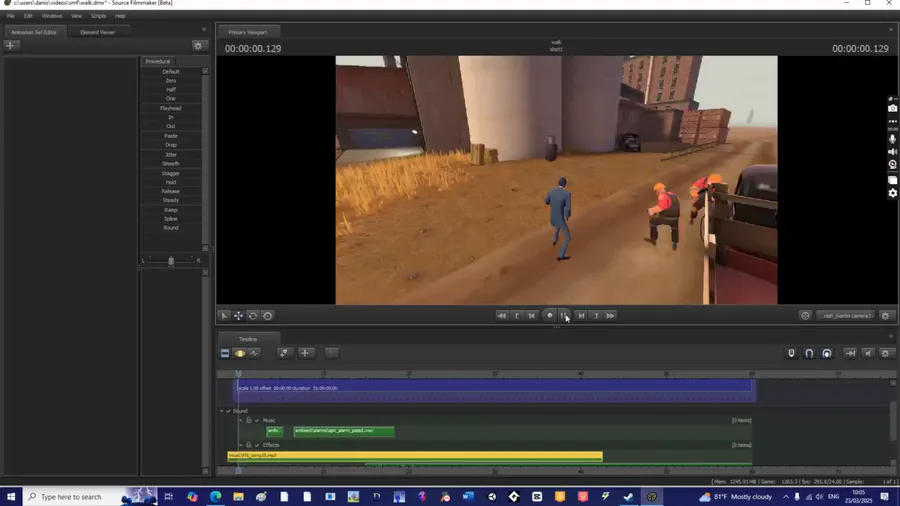The image size is (900, 506).
Task: Apply the Jitter preset
Action: [171, 155]
